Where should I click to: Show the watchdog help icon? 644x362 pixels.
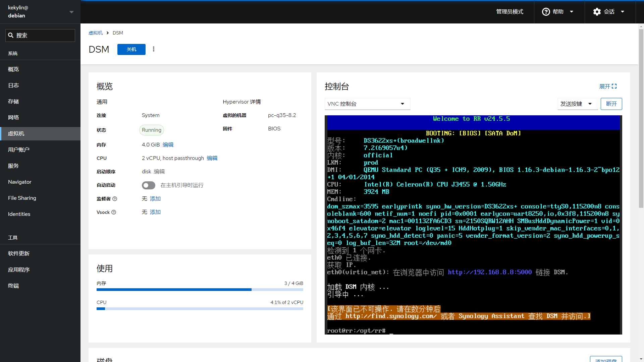[x=115, y=199]
